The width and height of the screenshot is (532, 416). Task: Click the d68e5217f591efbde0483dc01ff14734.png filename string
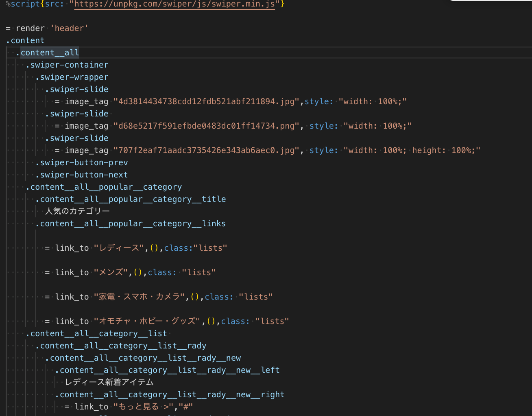point(207,126)
